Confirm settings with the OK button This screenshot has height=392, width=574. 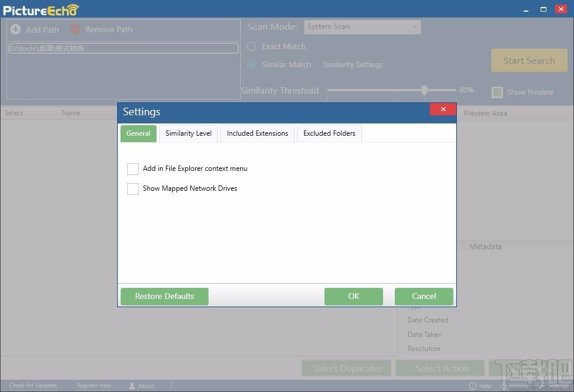click(x=354, y=296)
